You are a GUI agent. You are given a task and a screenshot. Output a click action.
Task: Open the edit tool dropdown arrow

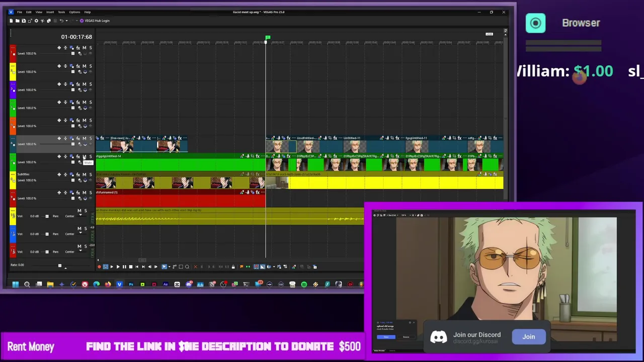tap(170, 267)
